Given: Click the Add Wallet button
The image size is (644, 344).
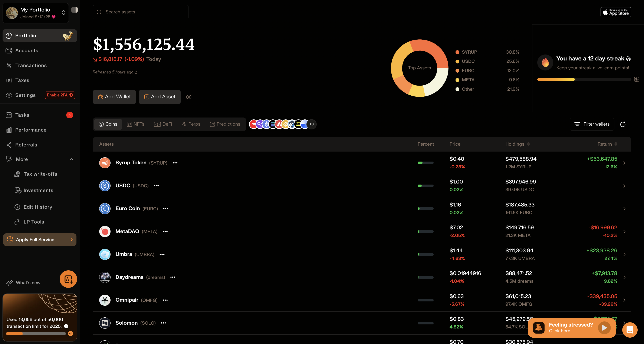Looking at the screenshot, I should point(114,97).
